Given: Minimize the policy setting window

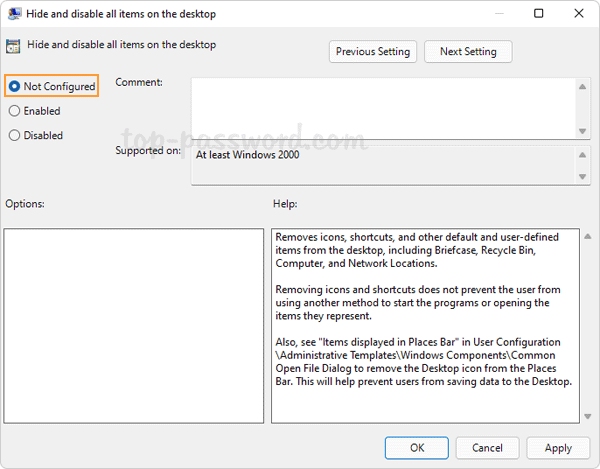Looking at the screenshot, I should click(494, 14).
